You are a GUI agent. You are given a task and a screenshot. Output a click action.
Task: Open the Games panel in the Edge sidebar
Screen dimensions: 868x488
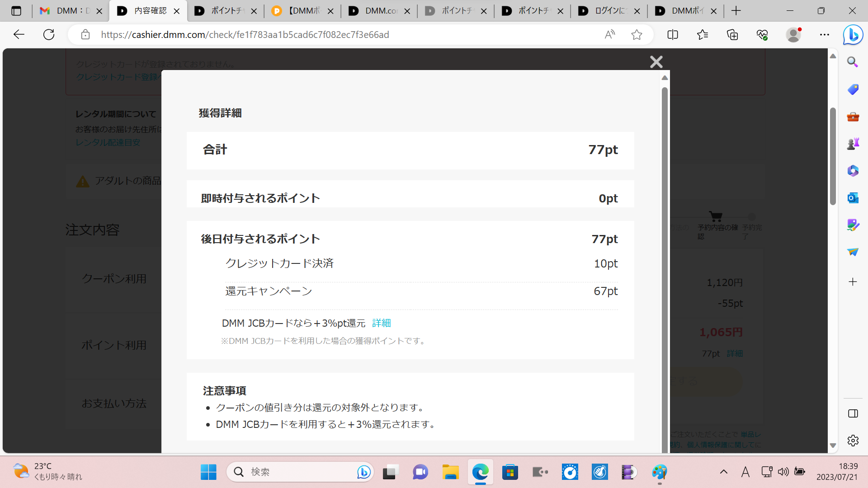[853, 143]
